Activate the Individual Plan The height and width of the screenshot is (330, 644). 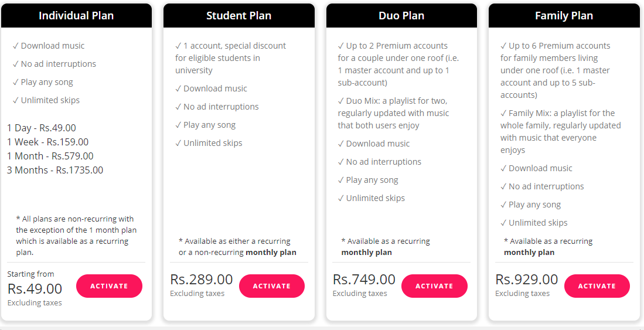(x=109, y=286)
